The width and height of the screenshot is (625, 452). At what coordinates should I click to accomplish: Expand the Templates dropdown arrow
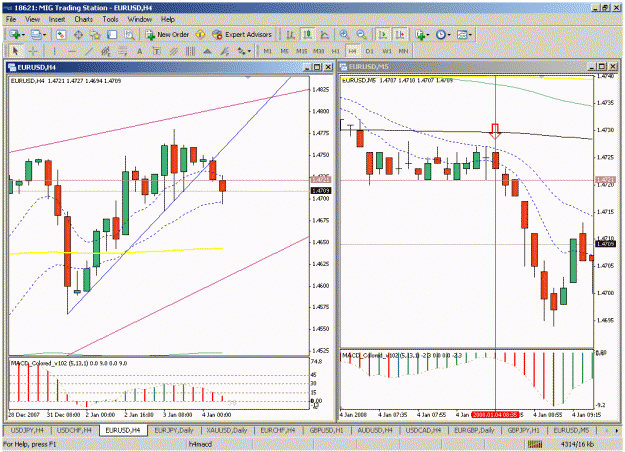tap(470, 35)
